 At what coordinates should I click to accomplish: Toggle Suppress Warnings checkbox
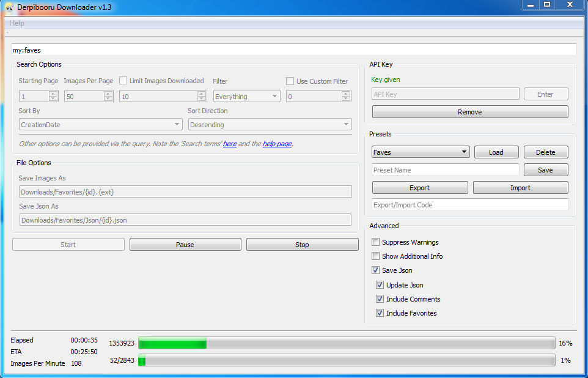(375, 242)
